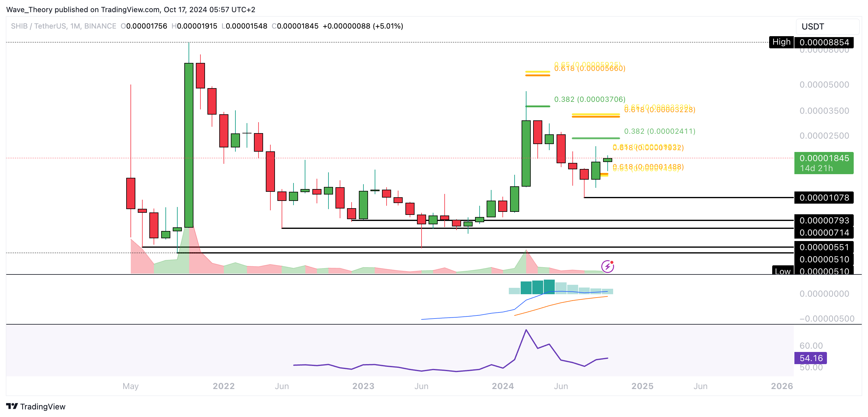
Task: Select the 0.382 (0.00002411) Fib level text
Action: (x=659, y=131)
